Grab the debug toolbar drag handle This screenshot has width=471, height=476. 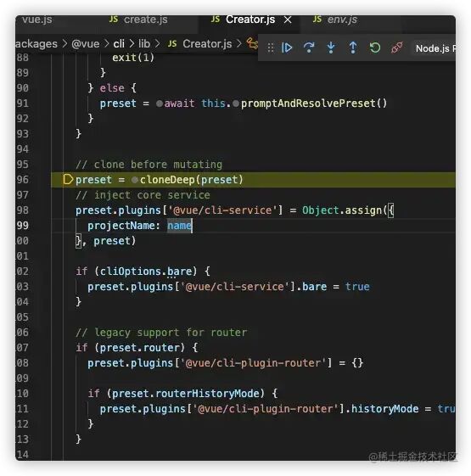(x=270, y=48)
